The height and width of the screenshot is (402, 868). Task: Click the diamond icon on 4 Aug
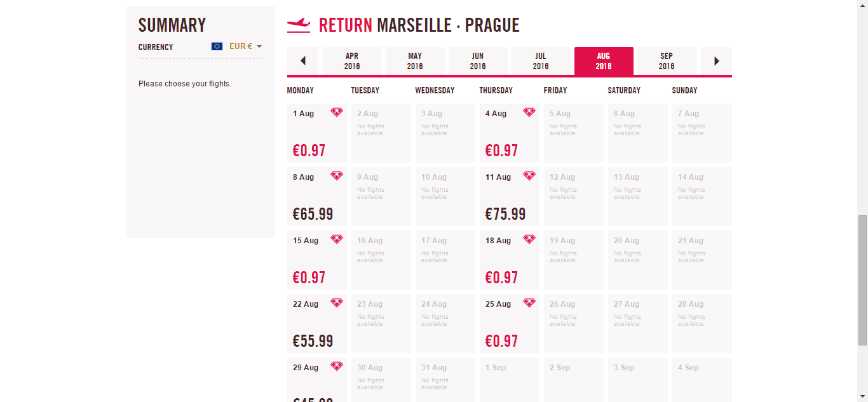coord(529,112)
